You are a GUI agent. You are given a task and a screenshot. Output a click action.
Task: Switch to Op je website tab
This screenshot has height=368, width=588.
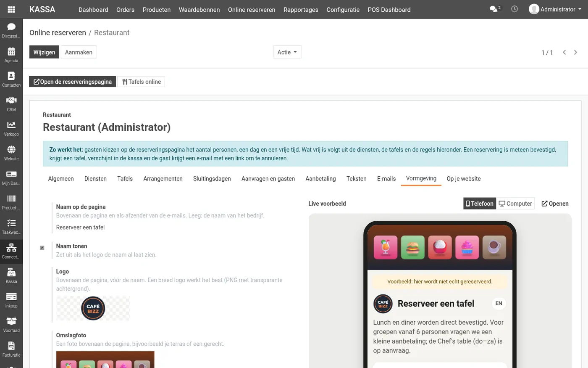point(464,179)
